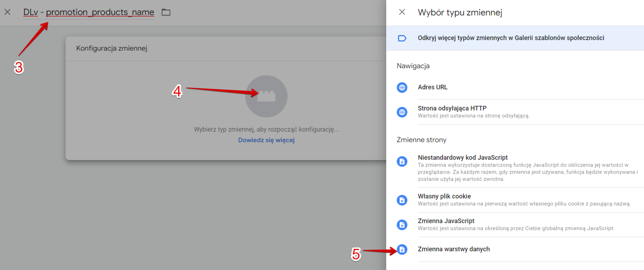Select Adres URL variable type
Screen dimensions: 644x270
click(515, 87)
